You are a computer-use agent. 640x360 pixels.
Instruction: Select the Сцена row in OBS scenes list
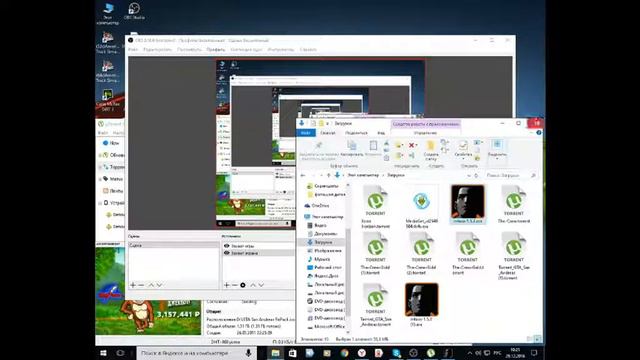(173, 245)
